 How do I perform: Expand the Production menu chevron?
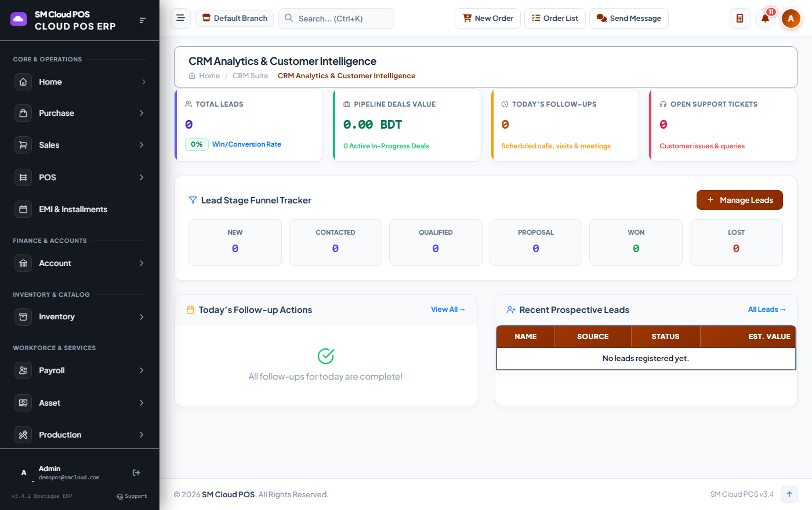142,435
